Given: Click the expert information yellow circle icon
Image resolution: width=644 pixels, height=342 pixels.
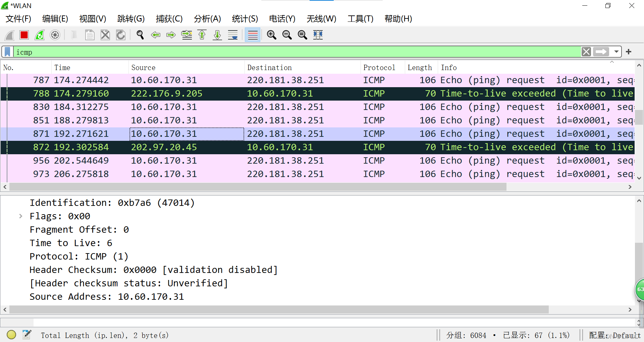Looking at the screenshot, I should click(11, 335).
